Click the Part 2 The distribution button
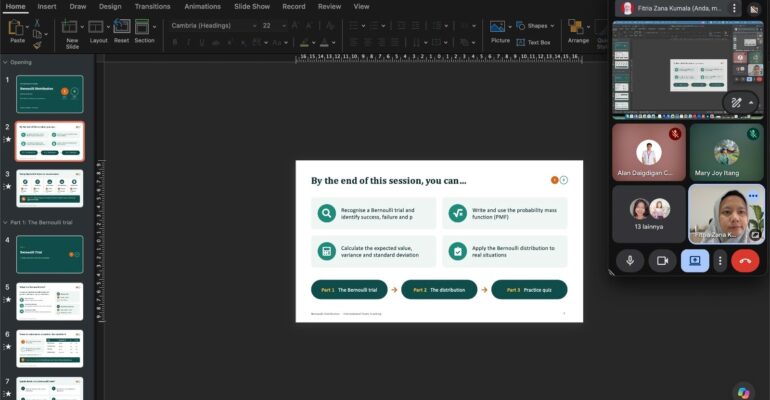Viewport: 770px width, 400px height. click(439, 290)
